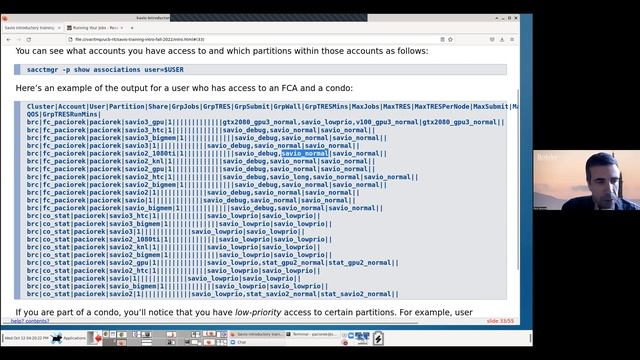Click the taskbar clock showing Wed Oct 12
This screenshot has width=640, height=360.
(27, 338)
